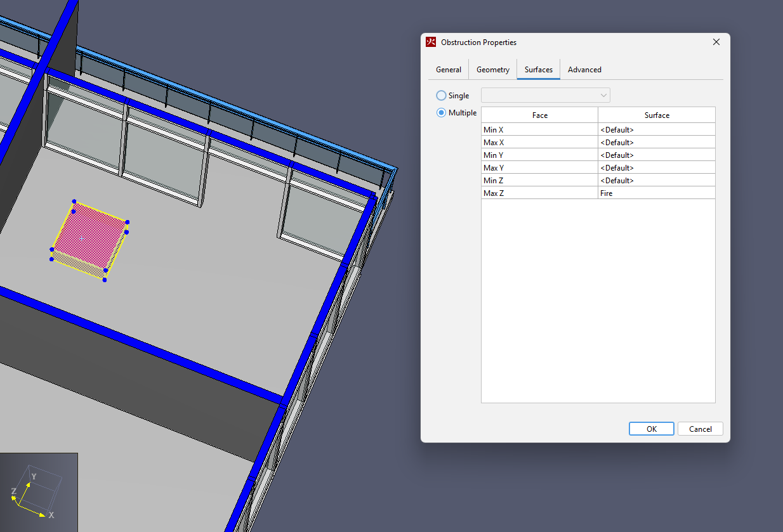Click the Max X surface cell
783x532 pixels.
(656, 142)
